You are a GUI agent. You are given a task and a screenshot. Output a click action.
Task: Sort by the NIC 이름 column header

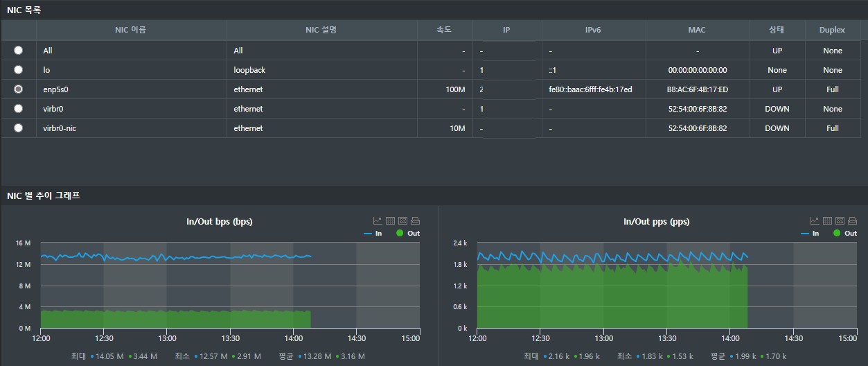(x=131, y=30)
